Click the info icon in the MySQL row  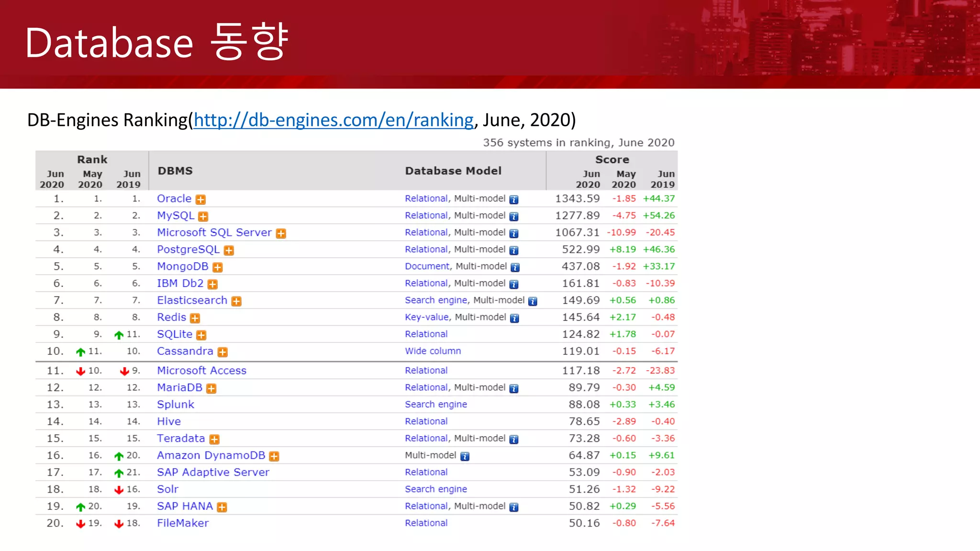point(514,217)
